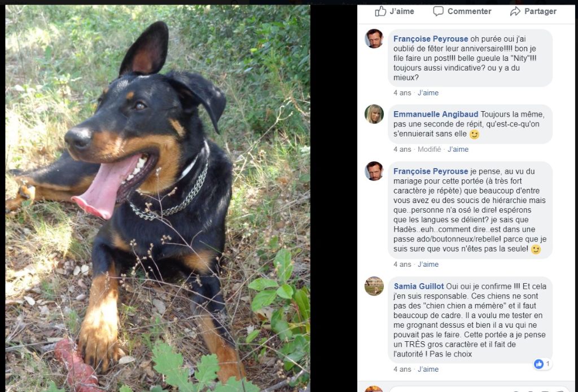578x392 pixels.
Task: Open the like reaction badge on Samia Guillot's comment
Action: [x=542, y=364]
